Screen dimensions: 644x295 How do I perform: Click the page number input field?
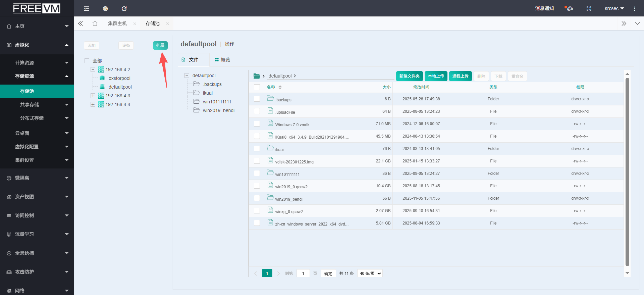tap(303, 274)
